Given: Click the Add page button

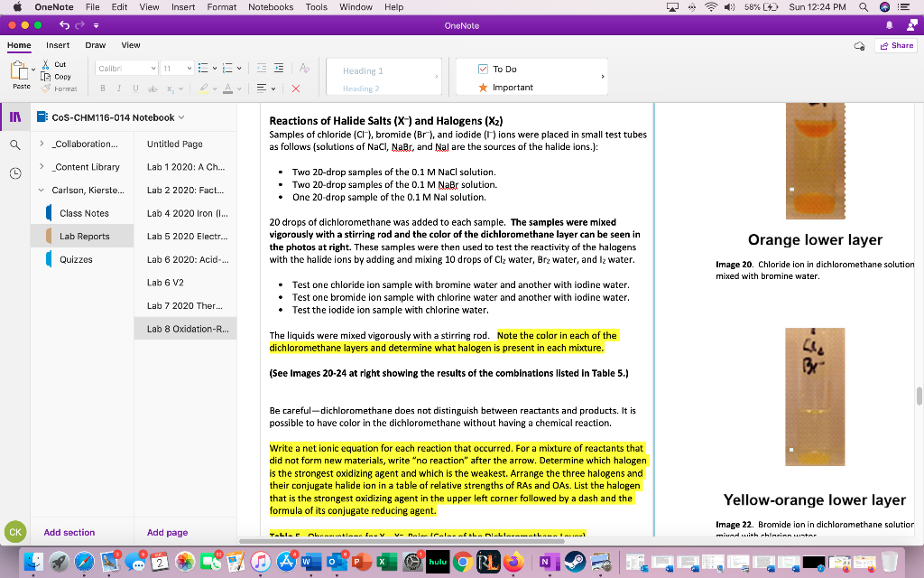Looking at the screenshot, I should [166, 533].
